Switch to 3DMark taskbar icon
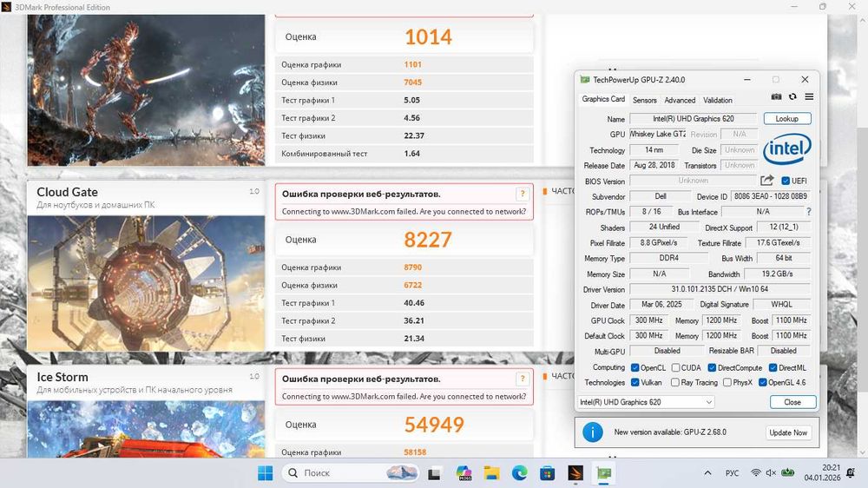Image resolution: width=868 pixels, height=488 pixels. point(575,473)
